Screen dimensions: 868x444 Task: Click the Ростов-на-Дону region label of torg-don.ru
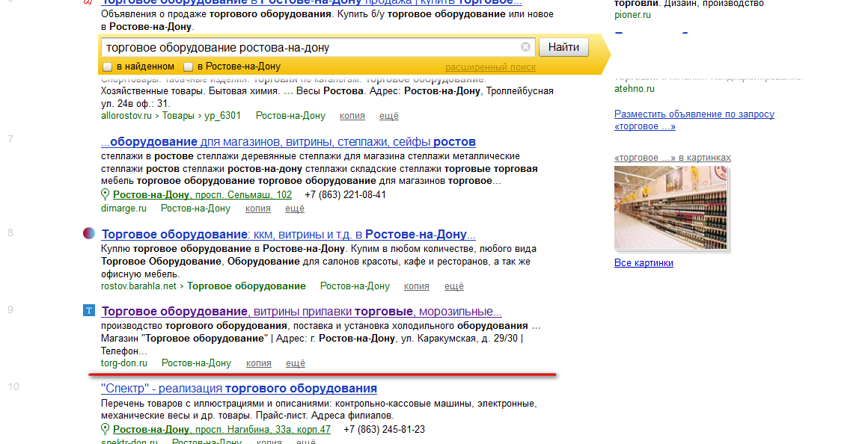[x=196, y=363]
